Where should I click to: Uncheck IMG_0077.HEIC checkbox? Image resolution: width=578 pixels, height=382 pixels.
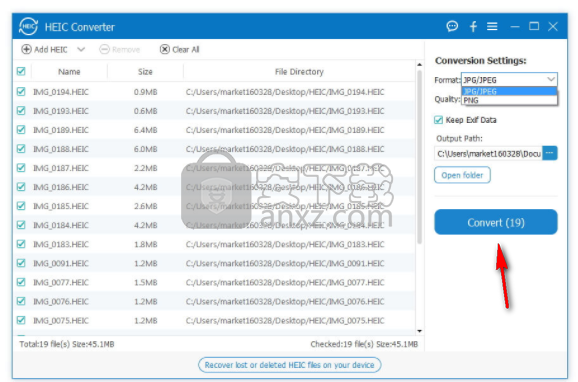[21, 282]
